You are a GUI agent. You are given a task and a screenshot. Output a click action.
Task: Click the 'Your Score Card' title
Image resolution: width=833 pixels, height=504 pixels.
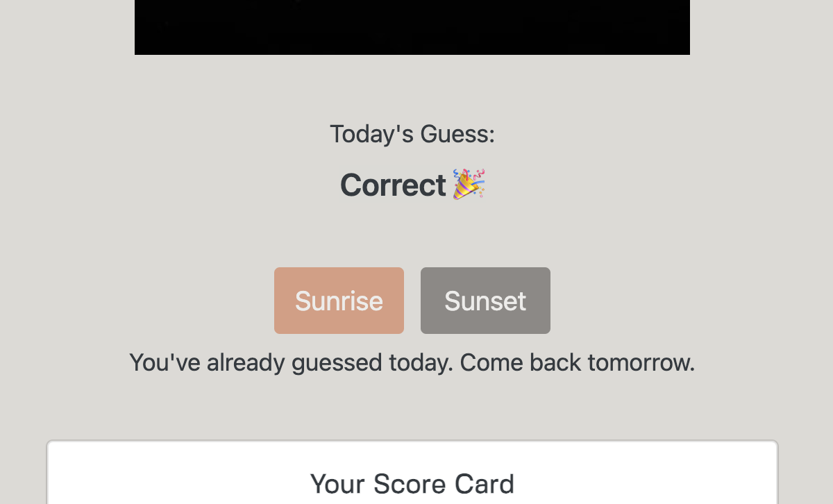coord(412,484)
